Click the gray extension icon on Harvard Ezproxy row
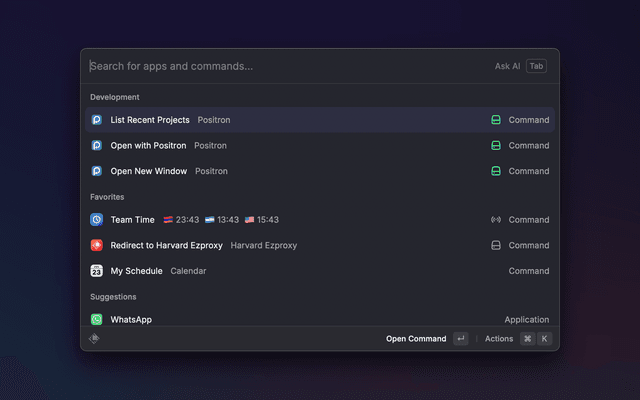 click(495, 245)
